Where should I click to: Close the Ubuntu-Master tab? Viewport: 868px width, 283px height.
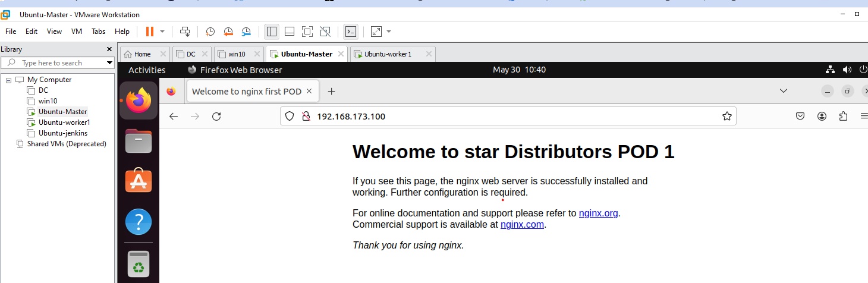(341, 54)
